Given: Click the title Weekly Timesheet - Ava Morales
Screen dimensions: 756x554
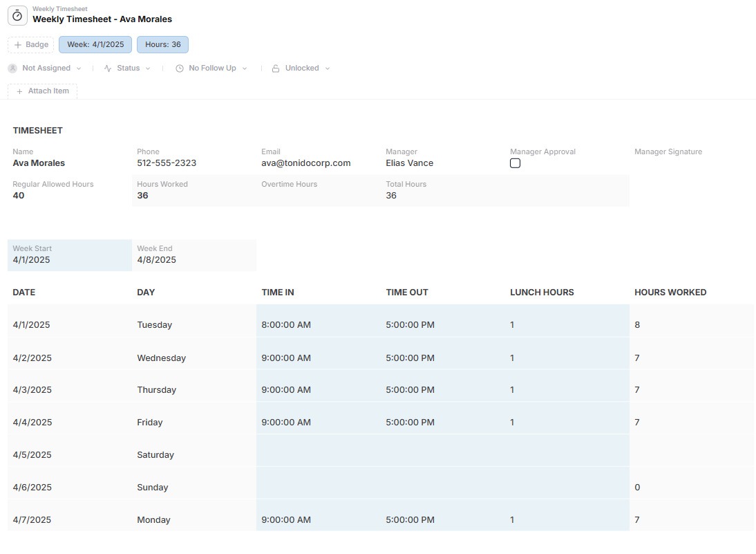Looking at the screenshot, I should tap(102, 19).
